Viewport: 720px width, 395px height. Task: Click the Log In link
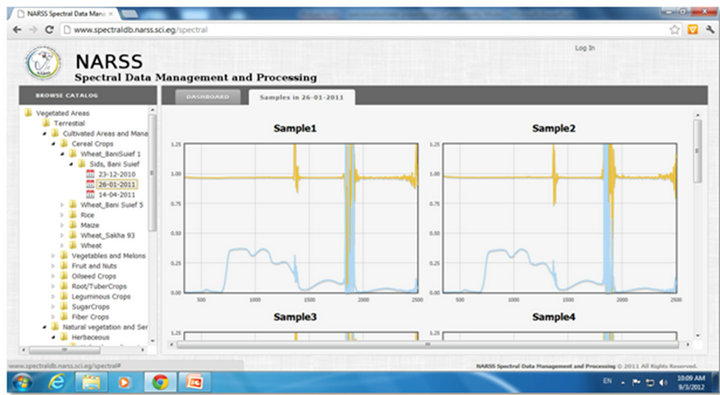(x=585, y=48)
